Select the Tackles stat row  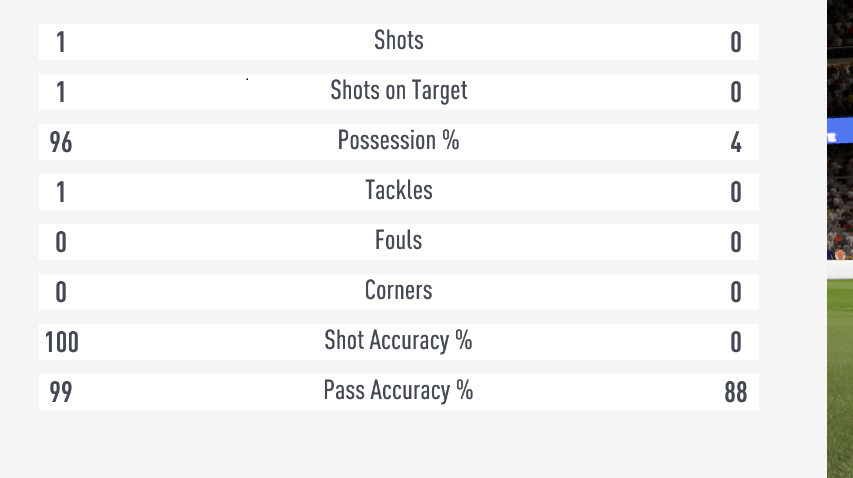coord(399,192)
